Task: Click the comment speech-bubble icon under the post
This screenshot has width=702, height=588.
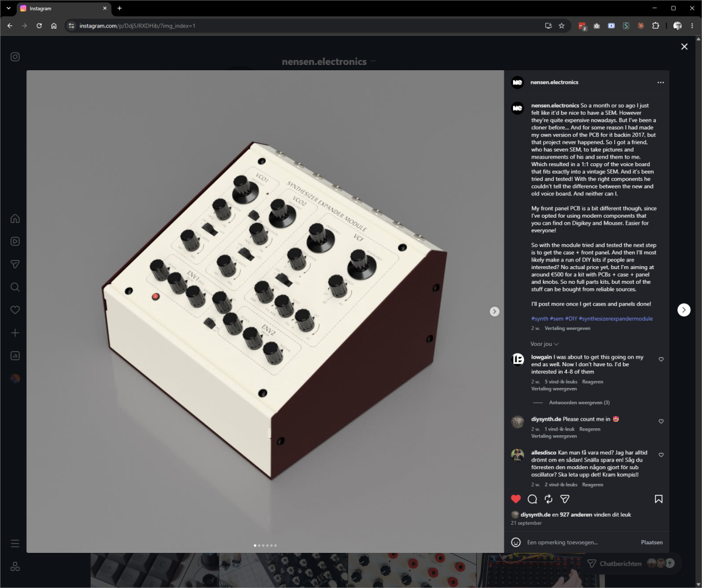Action: (x=532, y=499)
